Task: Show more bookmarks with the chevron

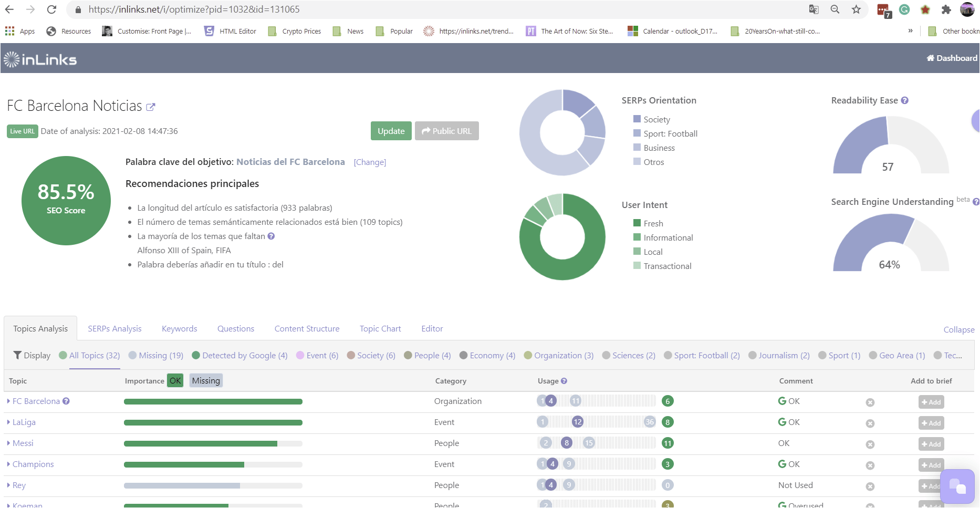Action: tap(910, 31)
